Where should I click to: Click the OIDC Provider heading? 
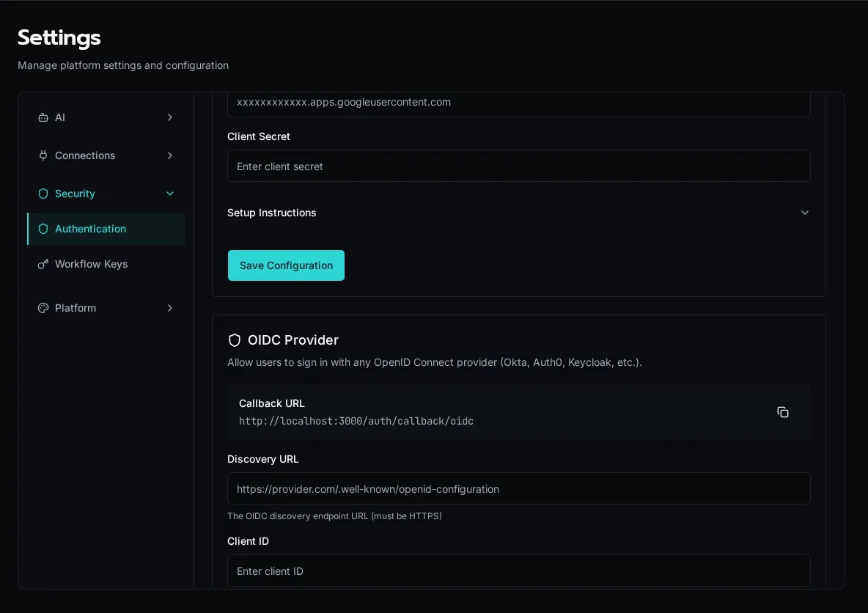coord(293,340)
